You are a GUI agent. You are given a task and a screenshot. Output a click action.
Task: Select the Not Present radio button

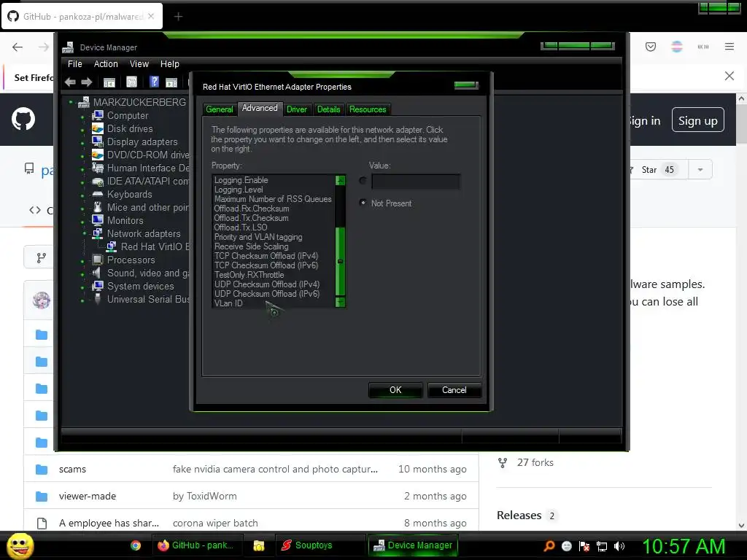coord(363,203)
